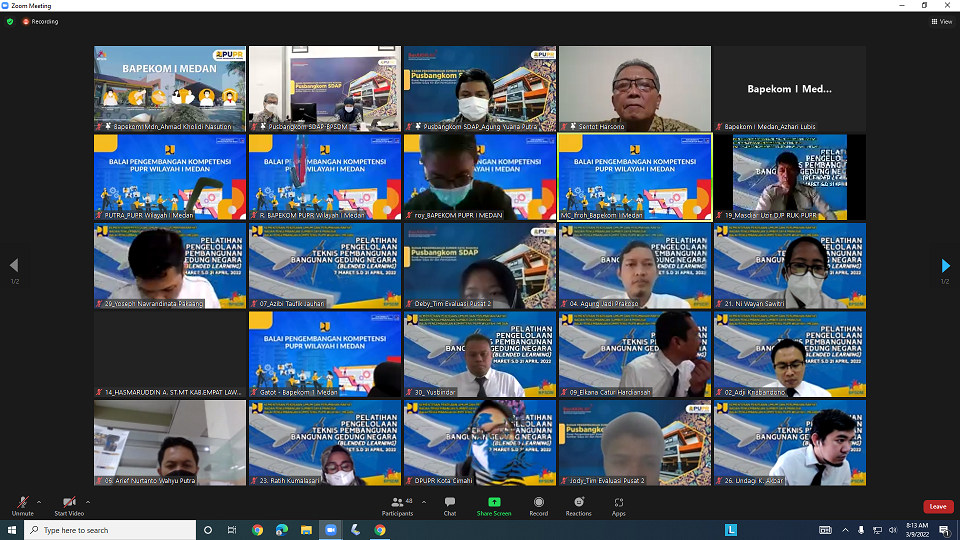This screenshot has width=960, height=540.
Task: Open the View layout menu
Action: click(x=942, y=21)
